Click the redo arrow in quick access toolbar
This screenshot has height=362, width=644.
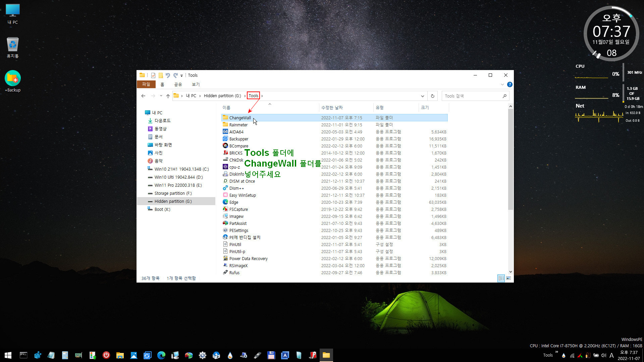point(175,75)
